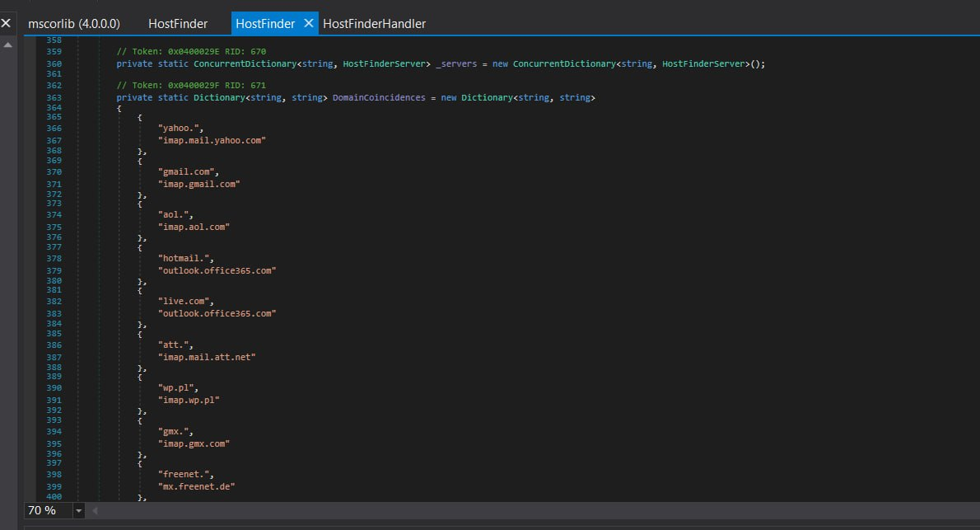Viewport: 980px width, 530px height.
Task: Click the comment with RID: 671
Action: click(191, 85)
